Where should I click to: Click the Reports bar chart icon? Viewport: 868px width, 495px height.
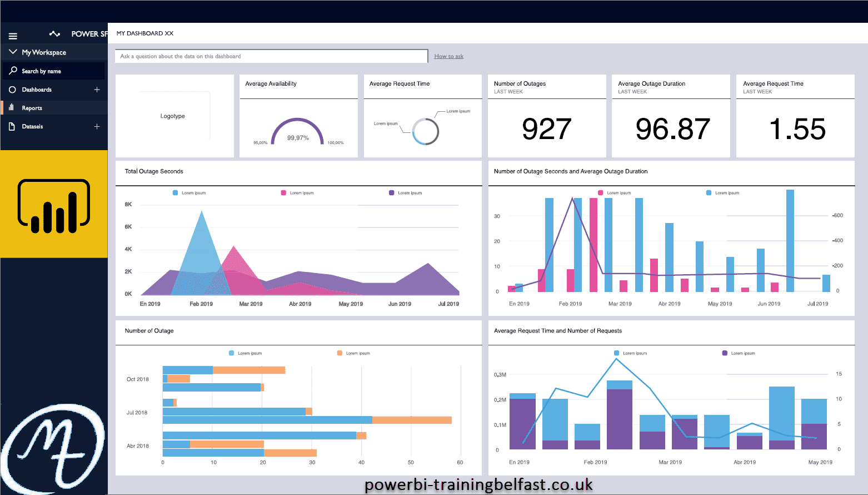[x=12, y=107]
